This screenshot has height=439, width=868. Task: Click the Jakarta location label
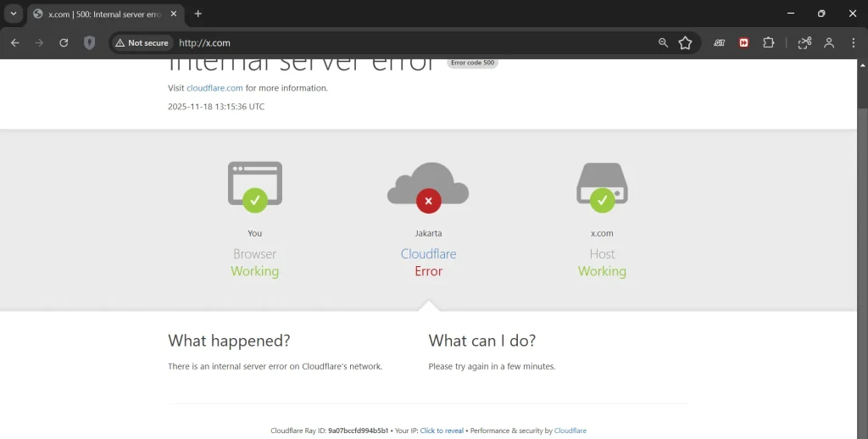tap(428, 234)
